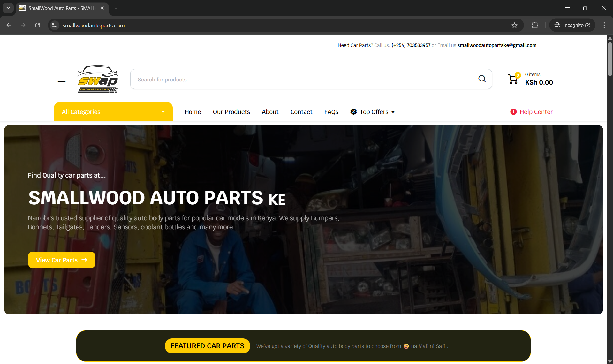This screenshot has height=364, width=613.
Task: Open the Our Products page
Action: pyautogui.click(x=231, y=112)
